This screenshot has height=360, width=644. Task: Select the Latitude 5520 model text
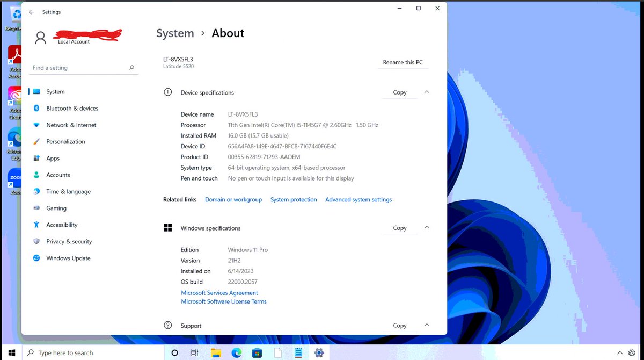(x=178, y=67)
